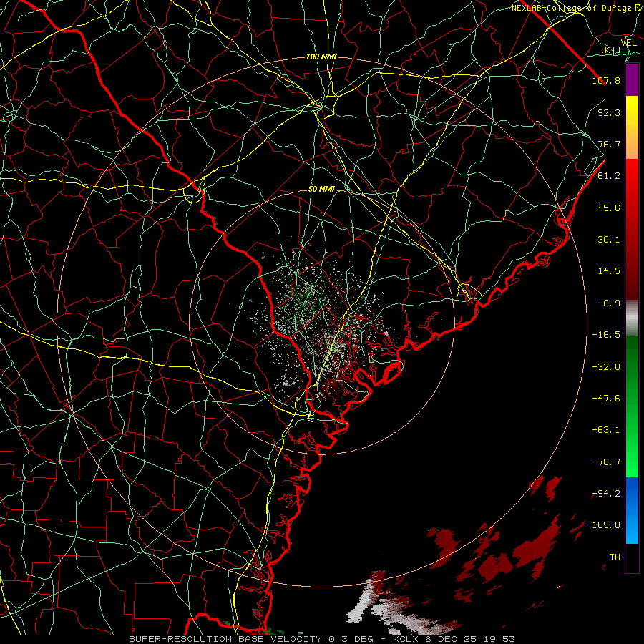Click the '50 NMI' range ring label

(321, 190)
